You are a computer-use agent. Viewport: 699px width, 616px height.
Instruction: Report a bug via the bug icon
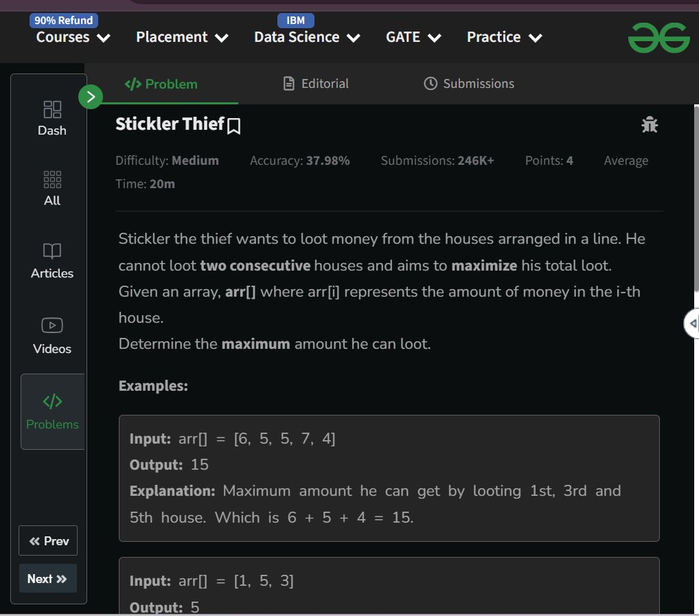pos(649,125)
